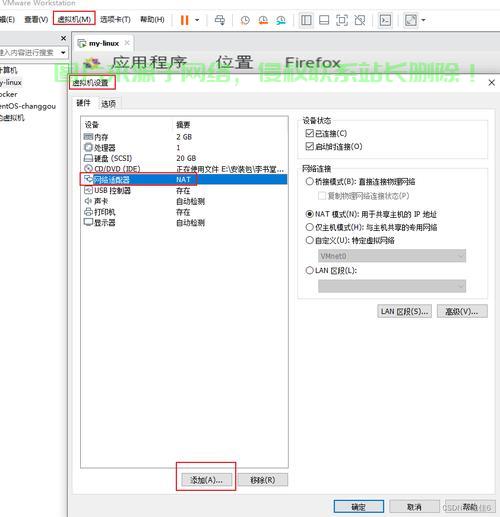Close the library sidebar panel
The width and height of the screenshot is (500, 517).
63,38
